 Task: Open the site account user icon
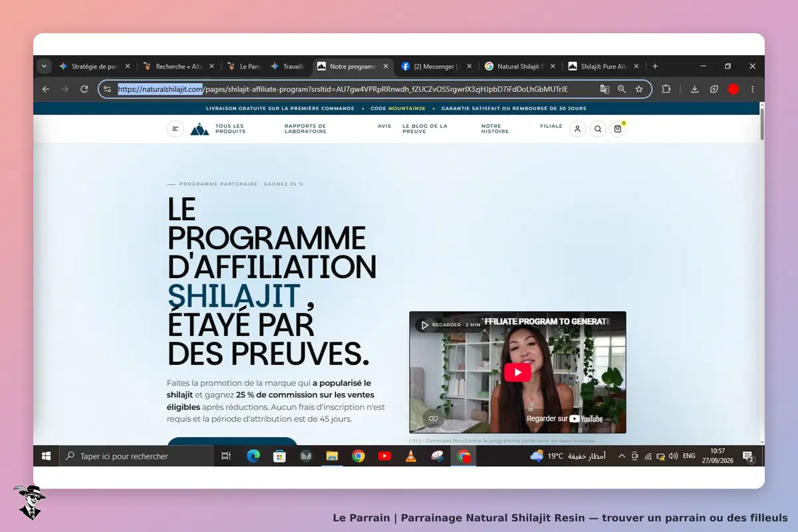577,129
